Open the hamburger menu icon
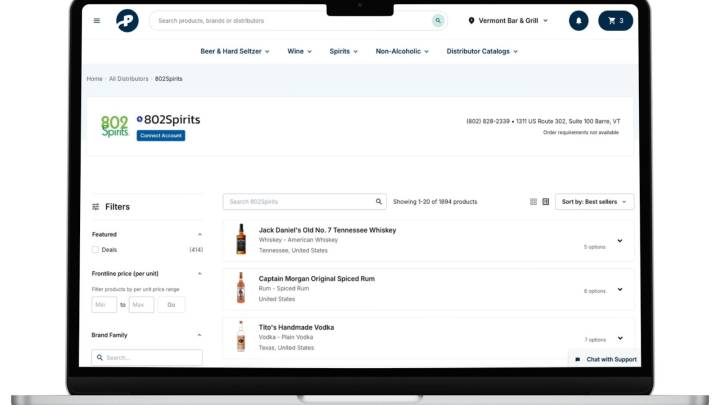This screenshot has width=719, height=405. pos(97,21)
